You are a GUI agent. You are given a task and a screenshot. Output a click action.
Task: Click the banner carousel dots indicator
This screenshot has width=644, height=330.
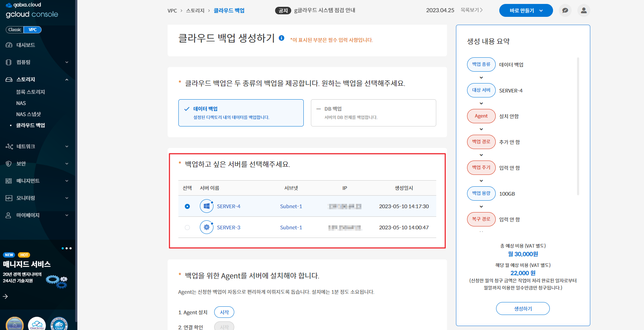pos(67,248)
